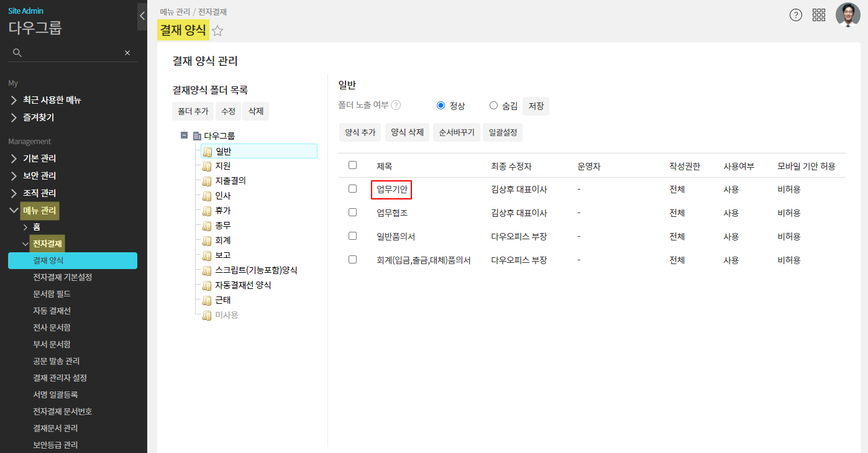Open the help question mark icon
Image resolution: width=868 pixels, height=453 pixels.
[795, 15]
